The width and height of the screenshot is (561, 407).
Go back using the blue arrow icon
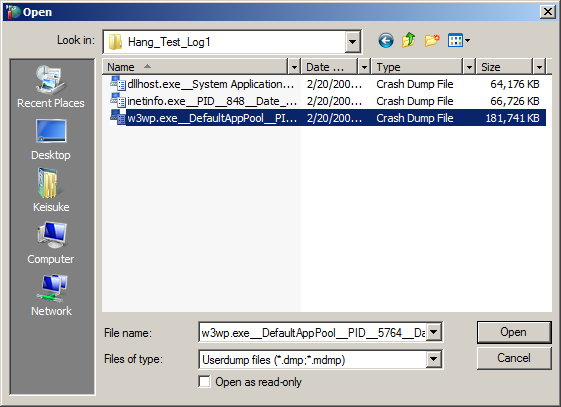[386, 41]
